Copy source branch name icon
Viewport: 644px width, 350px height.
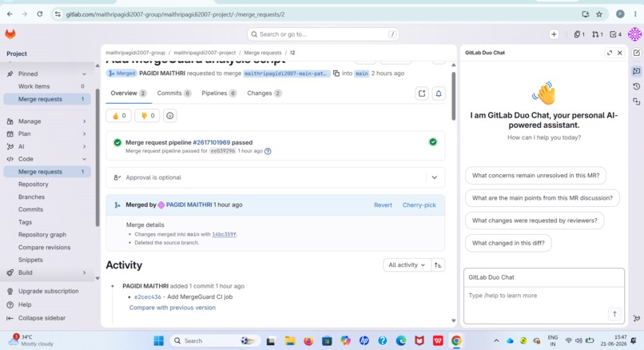(336, 74)
